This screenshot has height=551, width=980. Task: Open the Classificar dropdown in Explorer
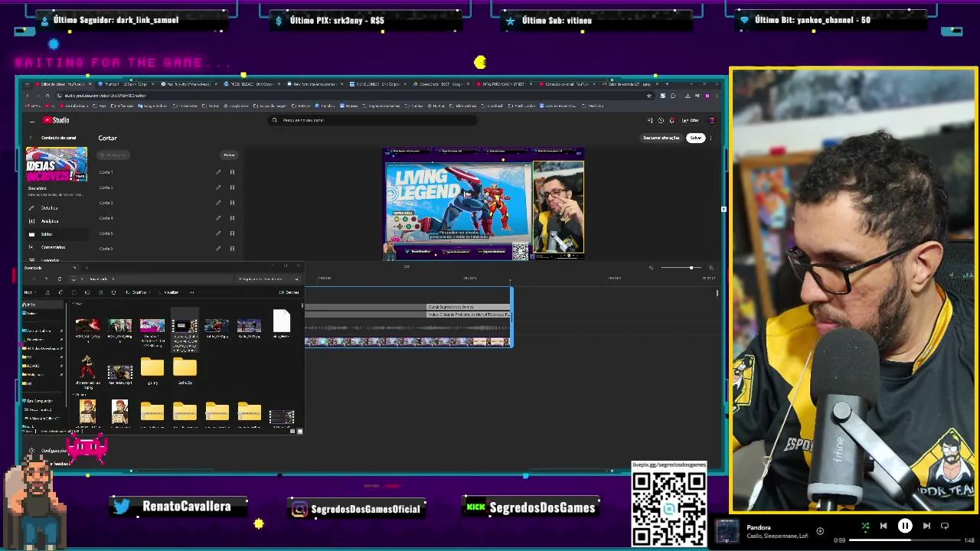(138, 292)
